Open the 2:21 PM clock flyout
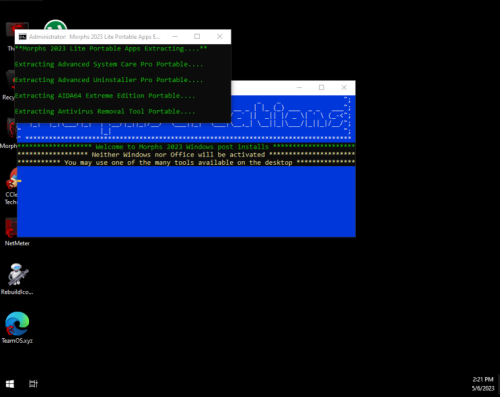This screenshot has width=500, height=397. coord(483,384)
